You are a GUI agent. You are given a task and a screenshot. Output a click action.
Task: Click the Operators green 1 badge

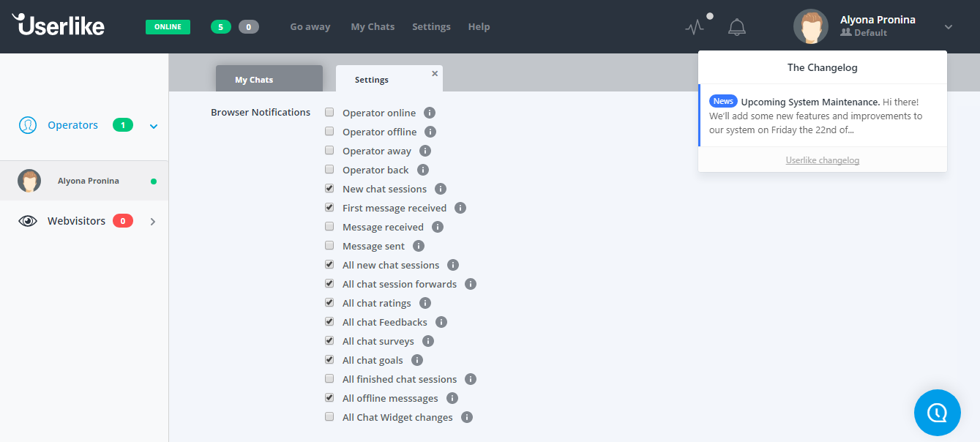(123, 125)
